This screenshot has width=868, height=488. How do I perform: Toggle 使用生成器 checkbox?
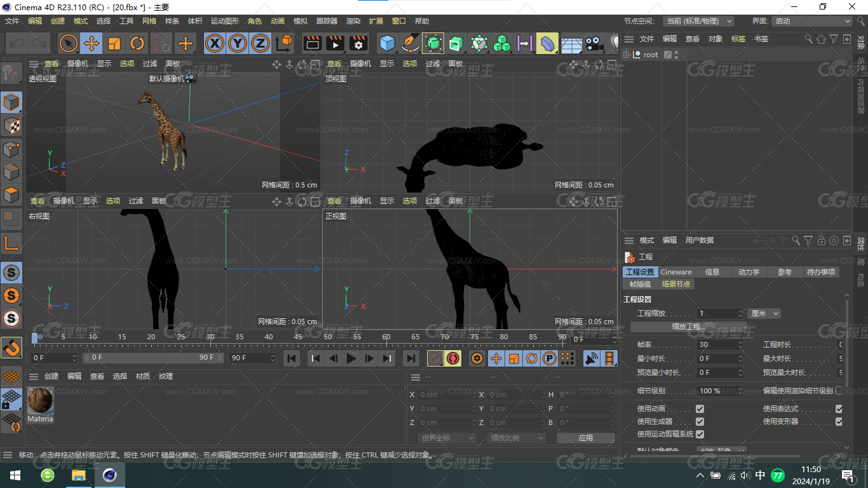(700, 421)
